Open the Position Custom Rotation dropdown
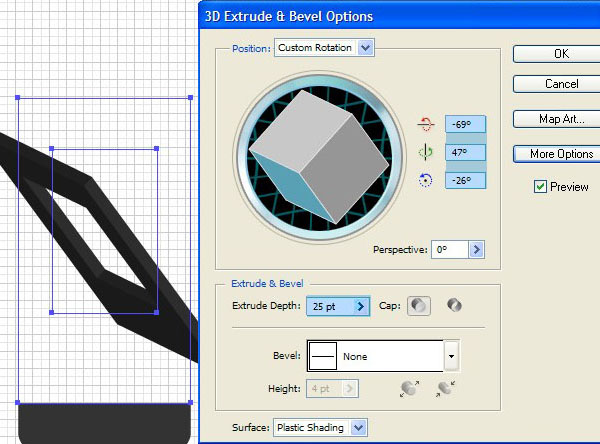 point(324,48)
